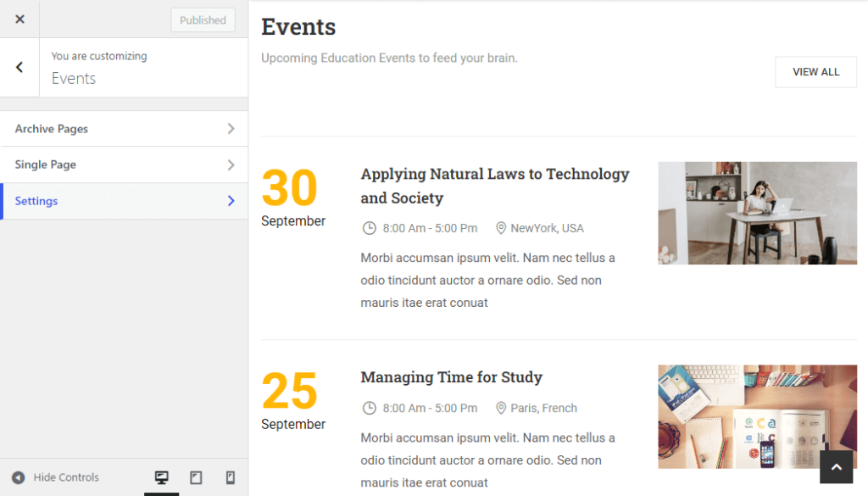Click the location pin beside NewYork, USA
Image resolution: width=868 pixels, height=496 pixels.
coord(500,228)
